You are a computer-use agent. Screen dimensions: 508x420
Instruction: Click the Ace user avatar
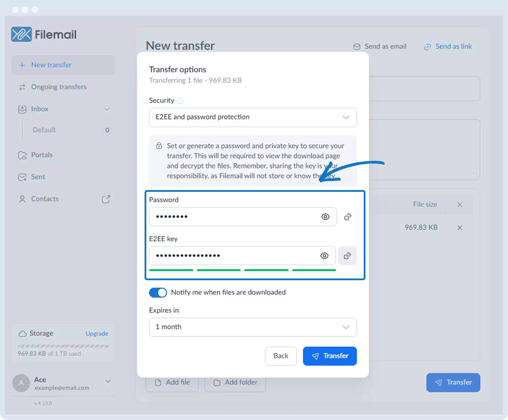click(x=21, y=383)
